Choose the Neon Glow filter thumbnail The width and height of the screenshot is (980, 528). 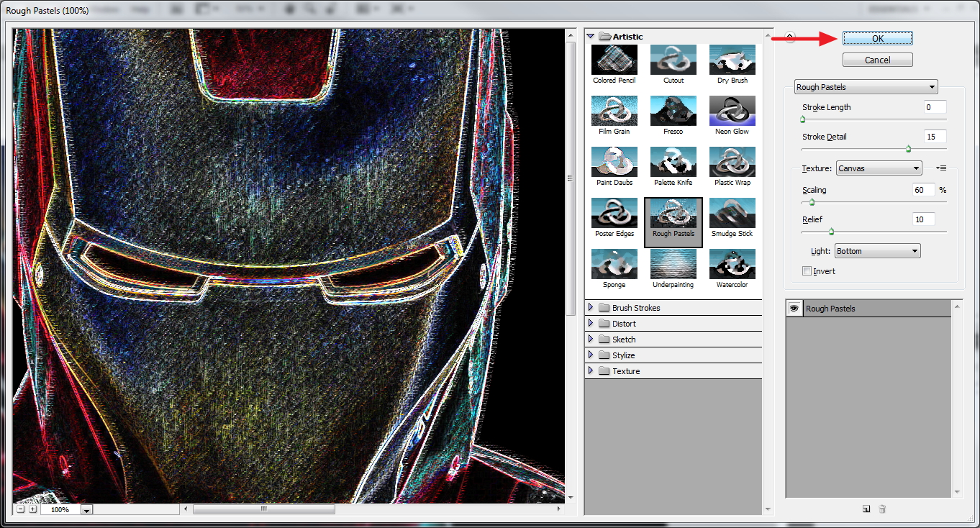[732, 111]
